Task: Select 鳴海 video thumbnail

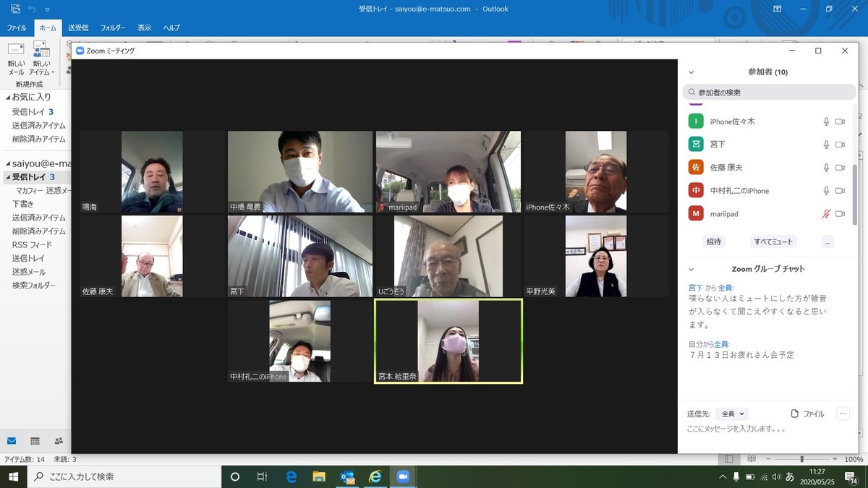Action: click(152, 172)
